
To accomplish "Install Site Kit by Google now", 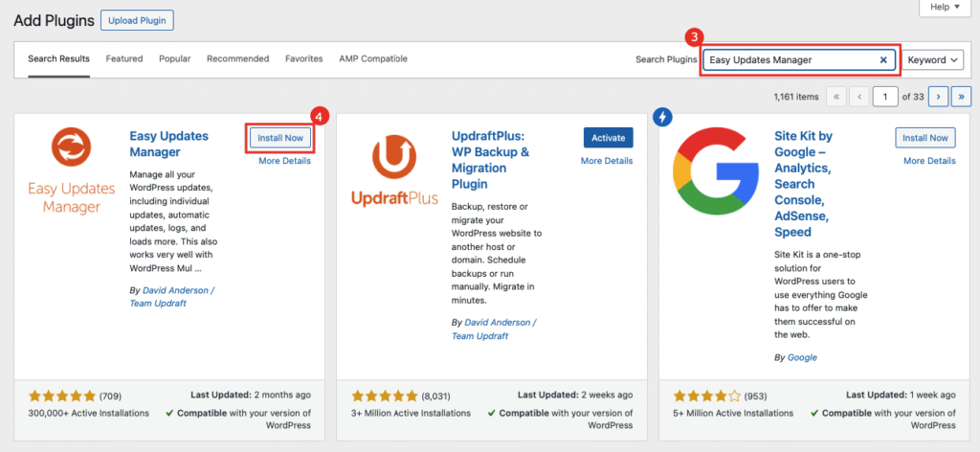I will tap(925, 138).
